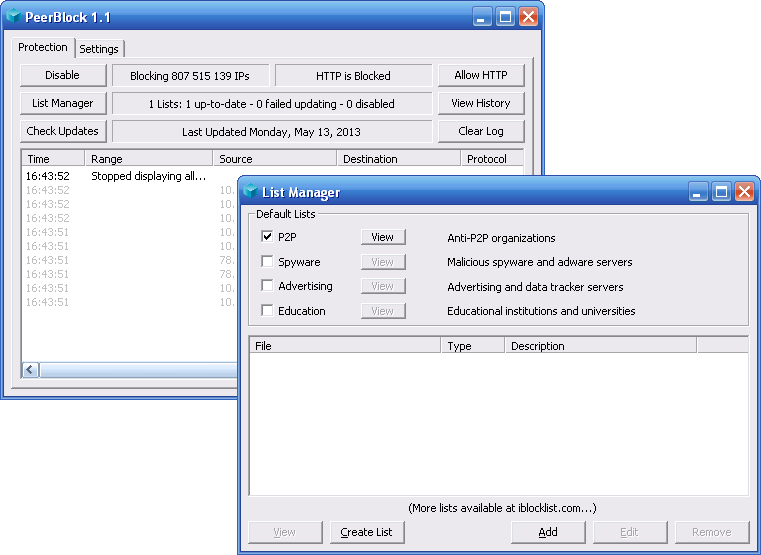Viewport: 761px width, 555px height.
Task: Minimize the List Manager window
Action: pos(697,192)
